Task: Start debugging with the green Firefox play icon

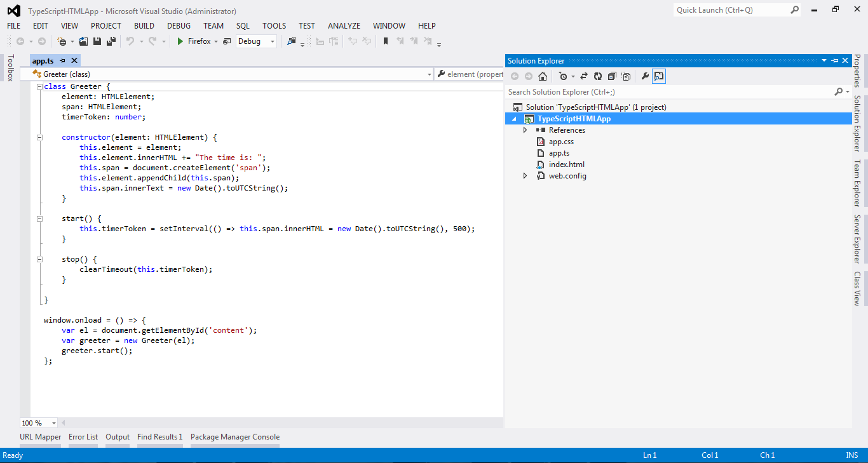Action: tap(180, 41)
